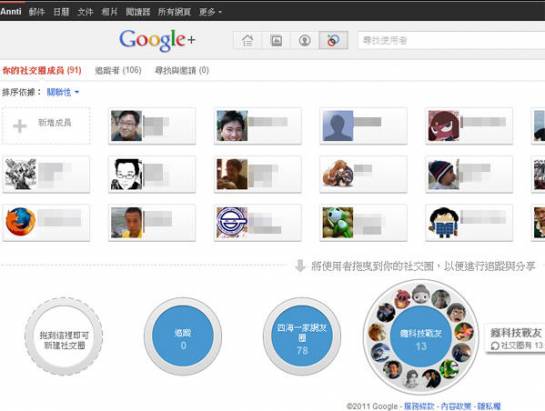Viewport: 545px width, 411px height.
Task: Open the 隱私權 footer link
Action: pyautogui.click(x=489, y=406)
